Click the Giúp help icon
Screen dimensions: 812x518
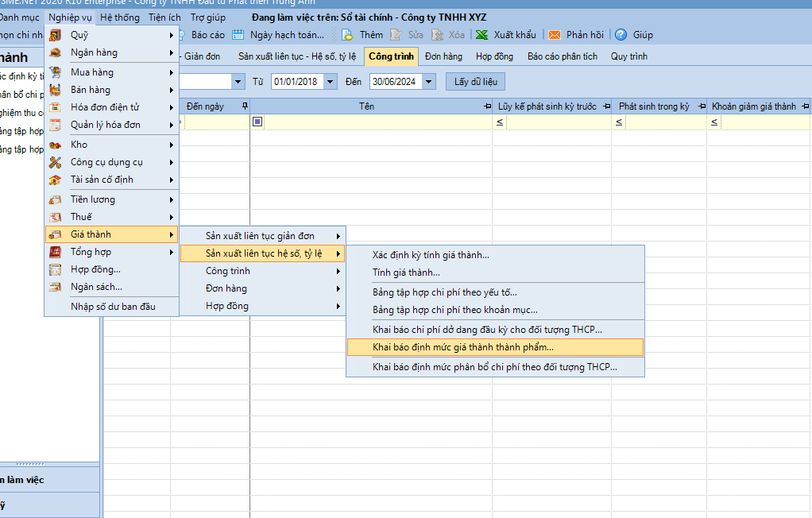pos(621,35)
